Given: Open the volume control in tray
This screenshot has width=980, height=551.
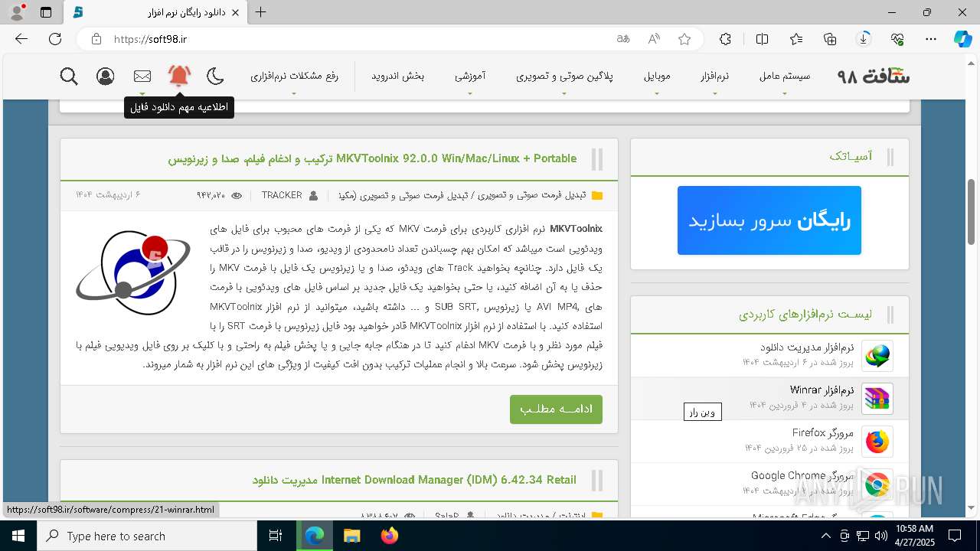Looking at the screenshot, I should (880, 536).
